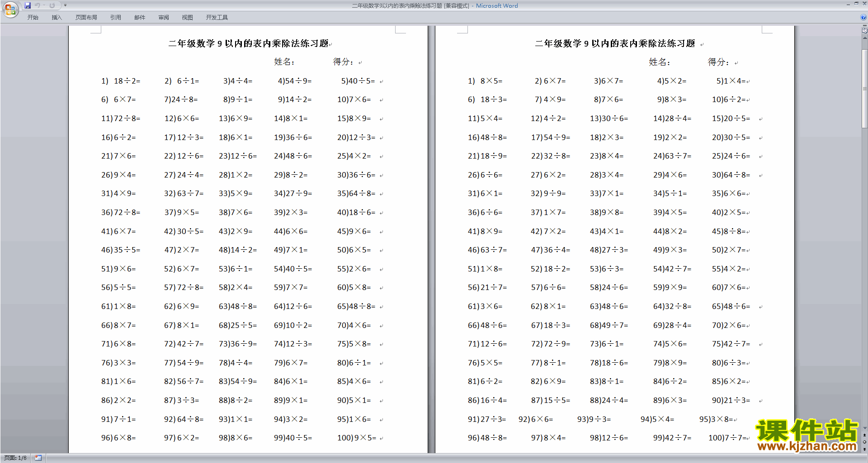Image resolution: width=868 pixels, height=463 pixels.
Task: Click the macro recording icon in status bar
Action: (x=38, y=458)
